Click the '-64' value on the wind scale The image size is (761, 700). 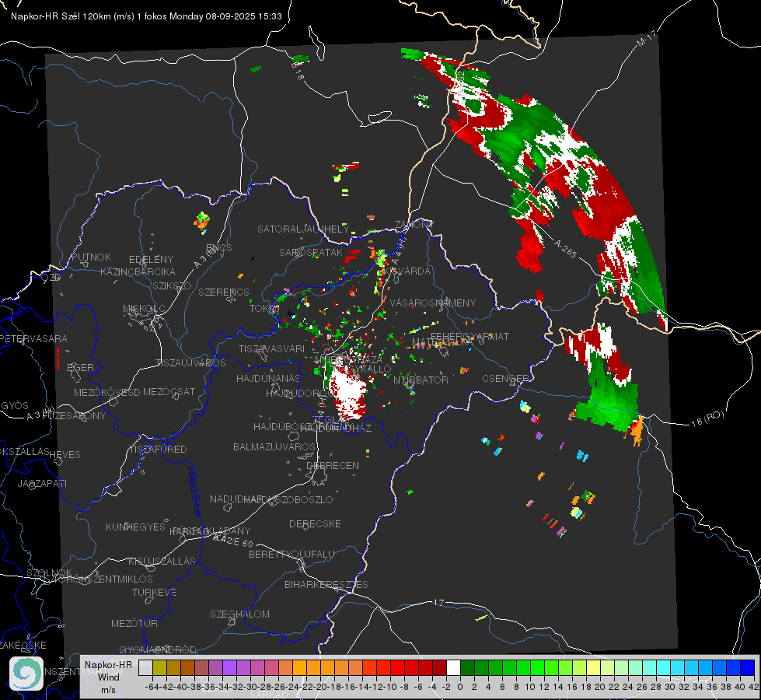tap(152, 687)
